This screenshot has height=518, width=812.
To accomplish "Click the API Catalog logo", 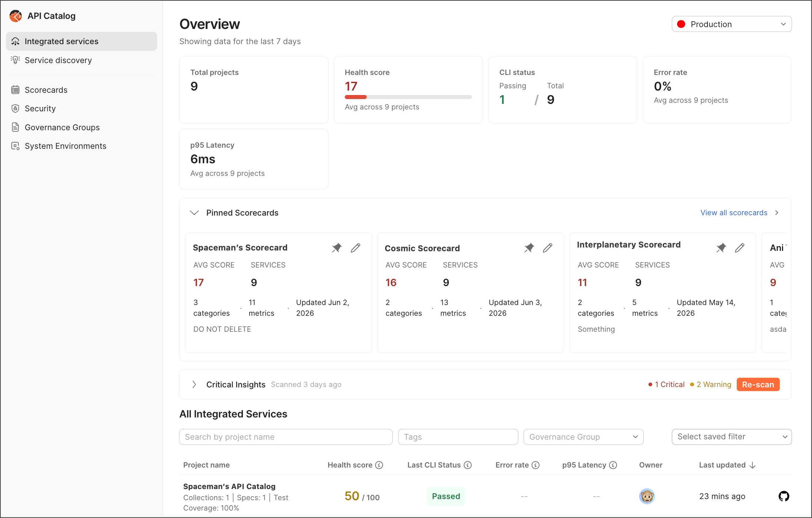I will 16,16.
